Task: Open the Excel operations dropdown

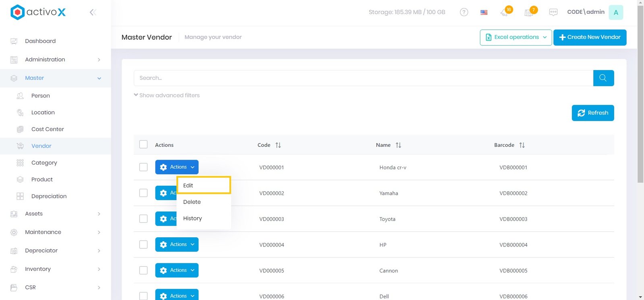Action: tap(516, 37)
